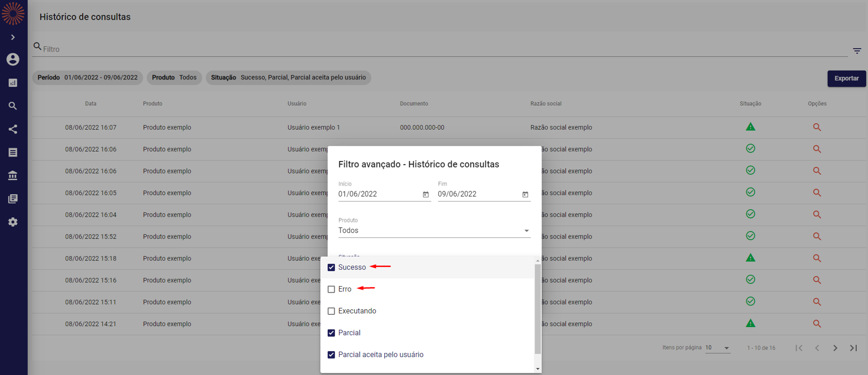This screenshot has height=375, width=868.
Task: View details of 08/06/2022 16:07 query
Action: point(817,127)
